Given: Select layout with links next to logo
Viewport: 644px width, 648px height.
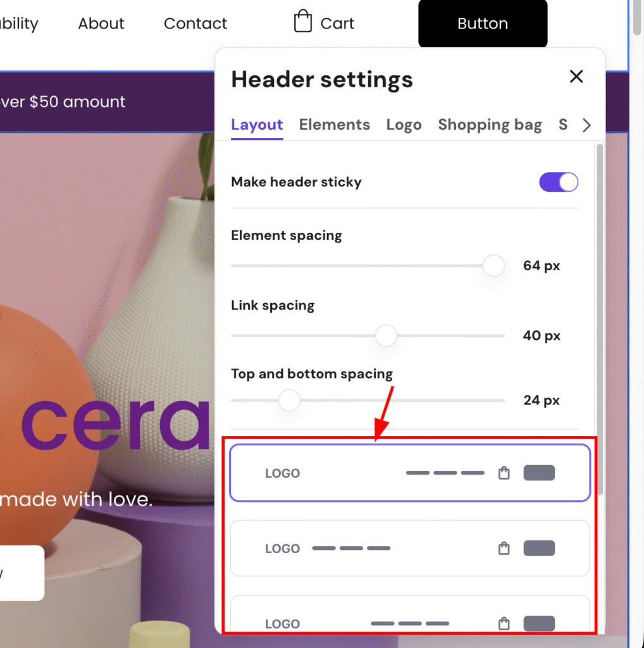Looking at the screenshot, I should click(x=410, y=548).
